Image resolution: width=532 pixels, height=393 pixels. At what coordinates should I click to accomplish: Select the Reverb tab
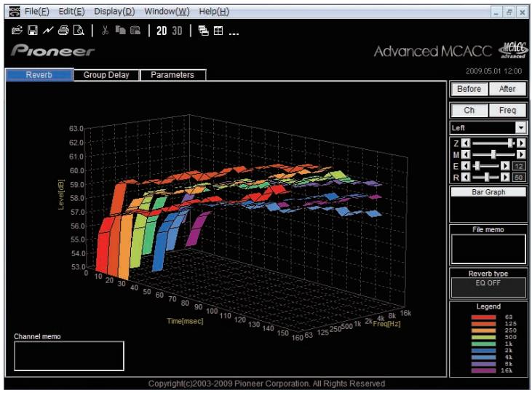(39, 75)
